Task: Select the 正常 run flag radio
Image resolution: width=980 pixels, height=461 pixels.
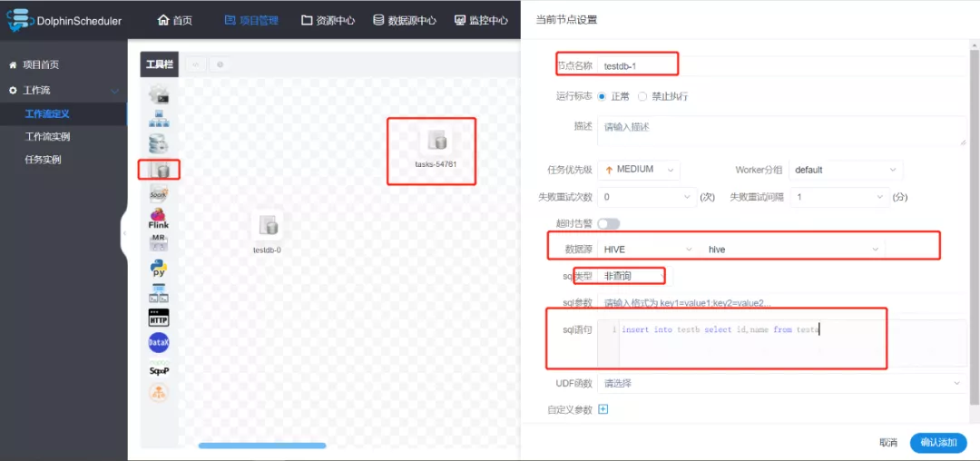Action: pyautogui.click(x=602, y=97)
